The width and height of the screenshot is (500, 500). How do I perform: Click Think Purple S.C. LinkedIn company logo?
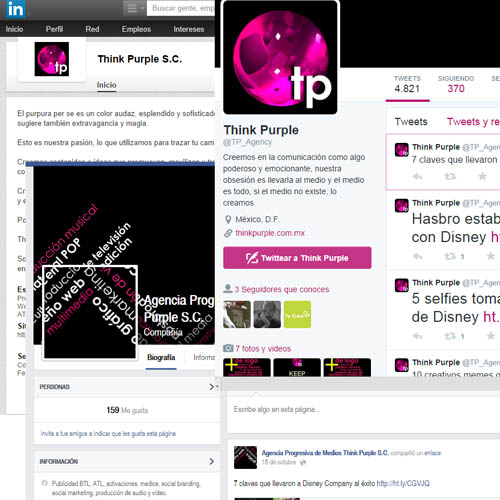coord(52,59)
